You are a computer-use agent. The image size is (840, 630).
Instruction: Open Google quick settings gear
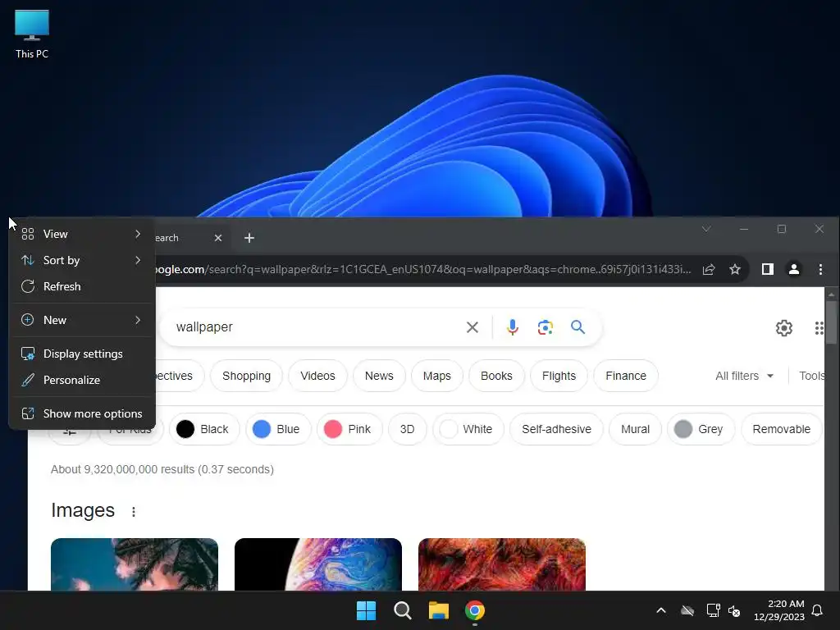pyautogui.click(x=783, y=328)
